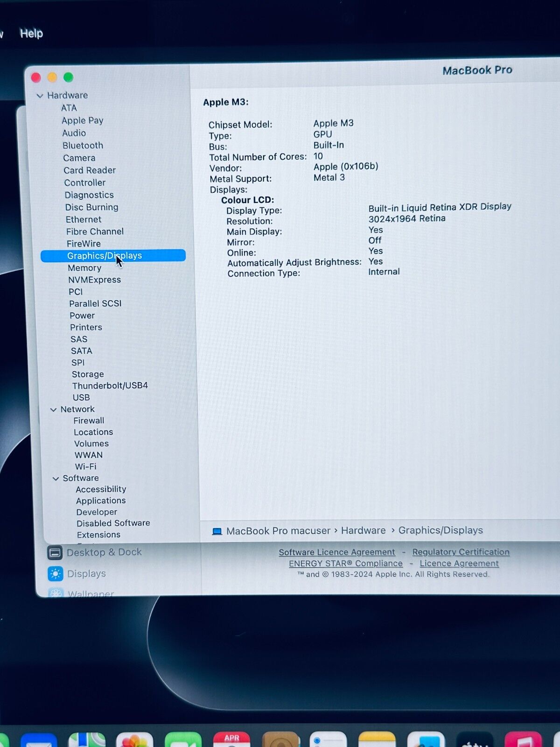Open the Power hardware entry

click(x=82, y=316)
